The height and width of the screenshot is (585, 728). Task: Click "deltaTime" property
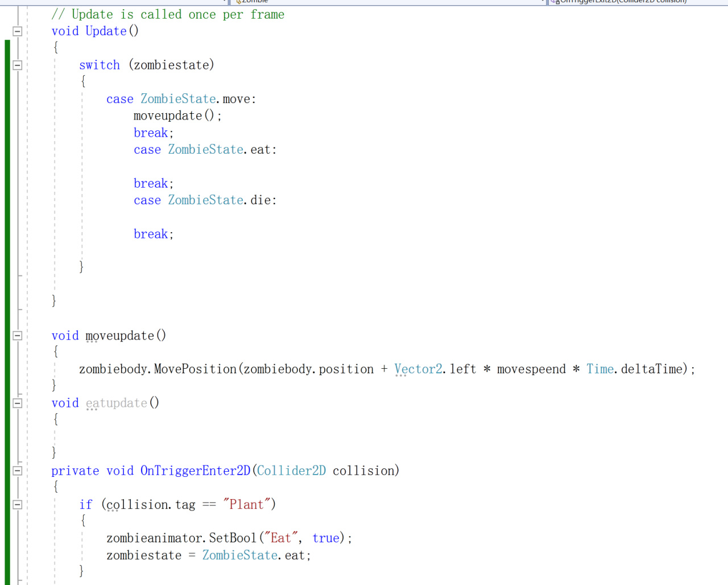point(652,369)
